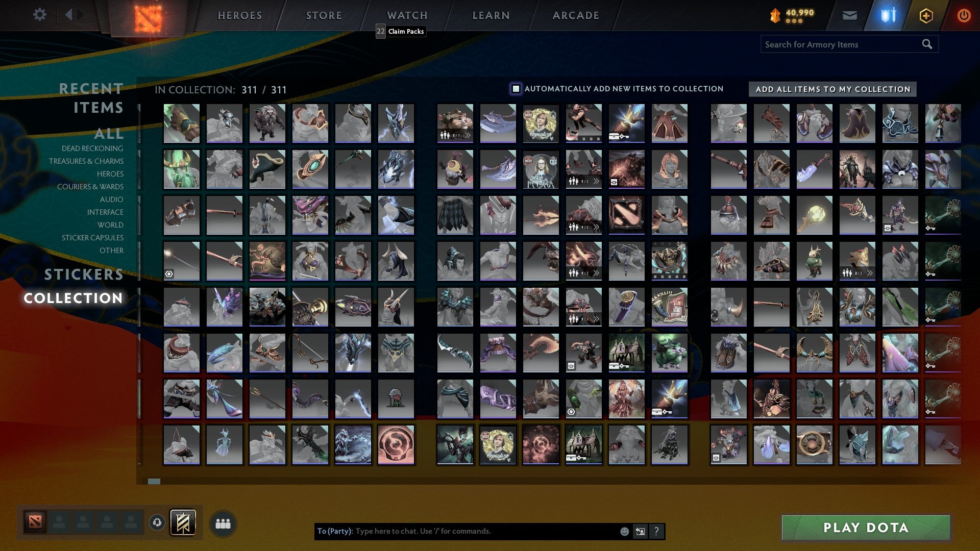The width and height of the screenshot is (980, 551).
Task: Open the ARCADE tab
Action: [x=575, y=15]
